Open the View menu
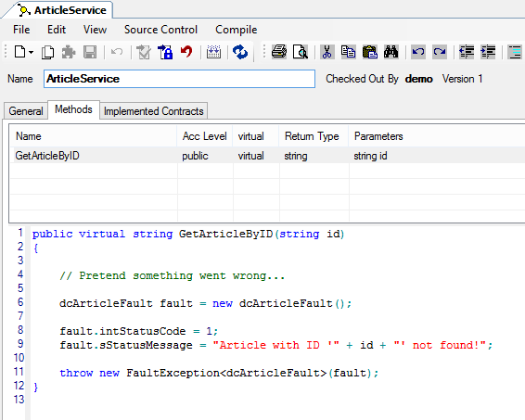 point(96,30)
